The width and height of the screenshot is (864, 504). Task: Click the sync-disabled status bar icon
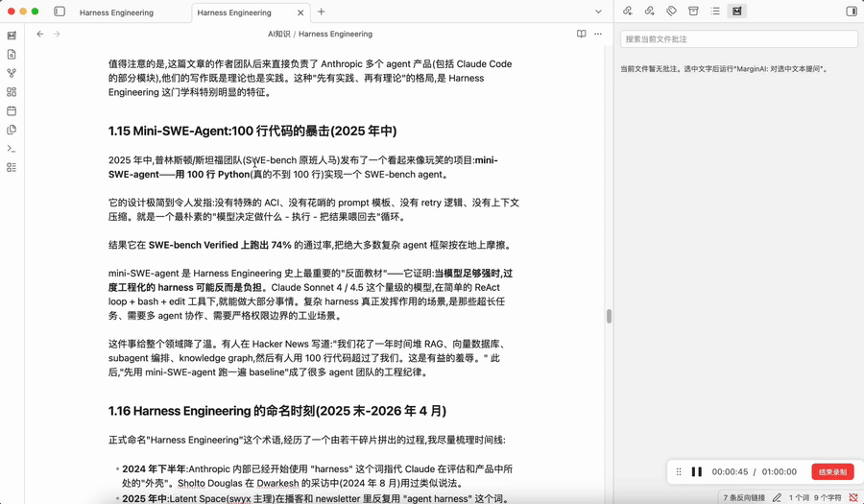(x=853, y=497)
